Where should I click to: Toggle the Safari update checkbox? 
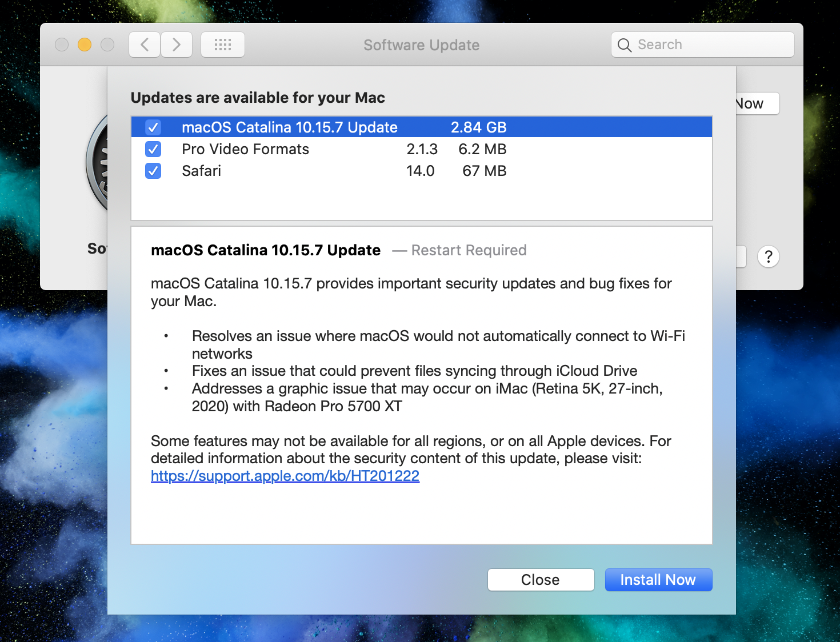tap(153, 171)
